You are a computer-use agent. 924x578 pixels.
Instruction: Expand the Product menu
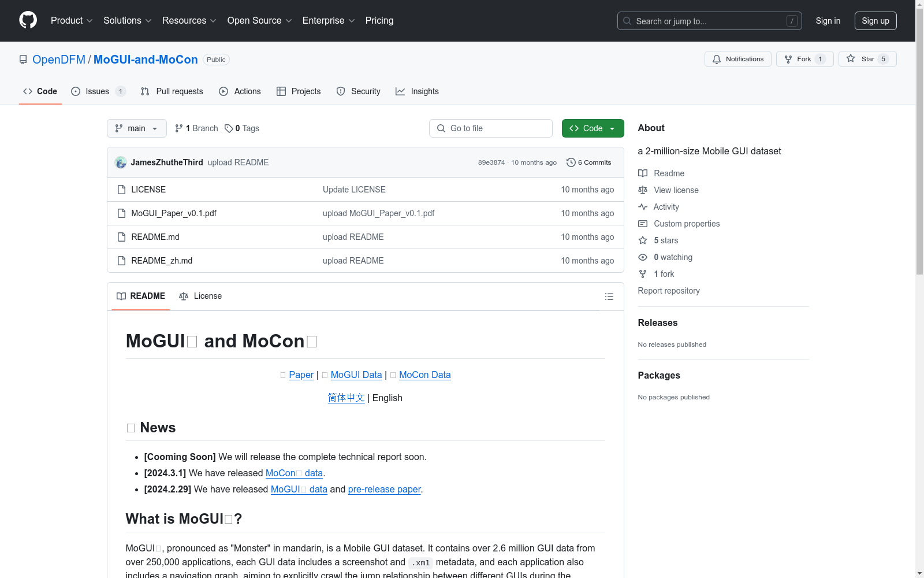point(72,20)
